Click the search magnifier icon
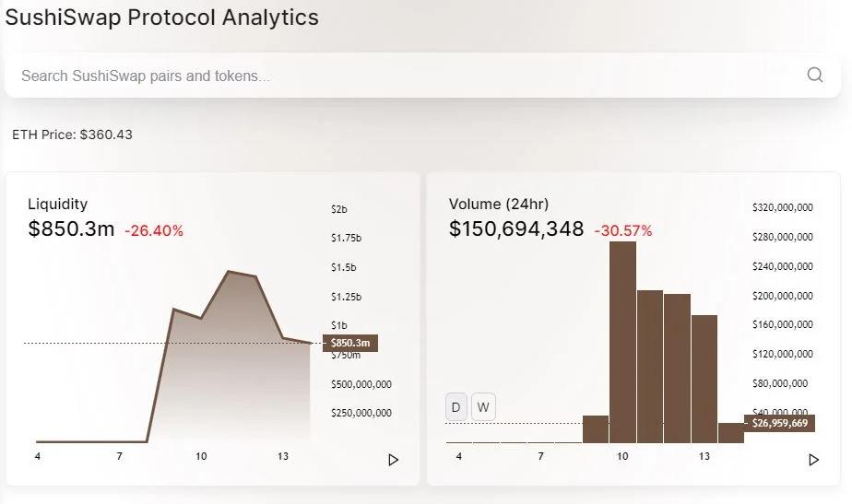The height and width of the screenshot is (504, 852). (814, 76)
